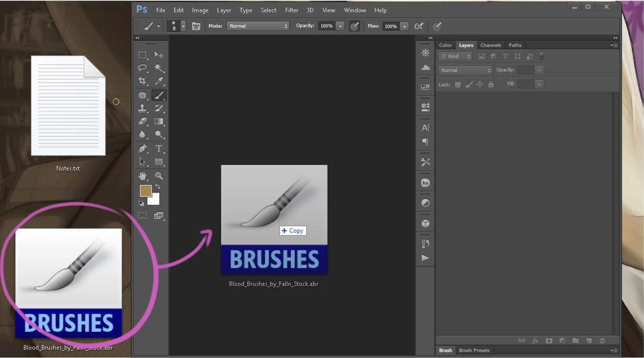Pick the Eyedropper tool
Viewport: 644px width, 358px height.
159,81
